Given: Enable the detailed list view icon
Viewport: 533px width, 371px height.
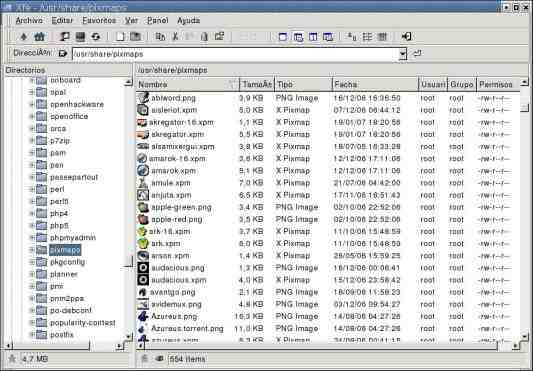Looking at the screenshot, I should point(382,36).
